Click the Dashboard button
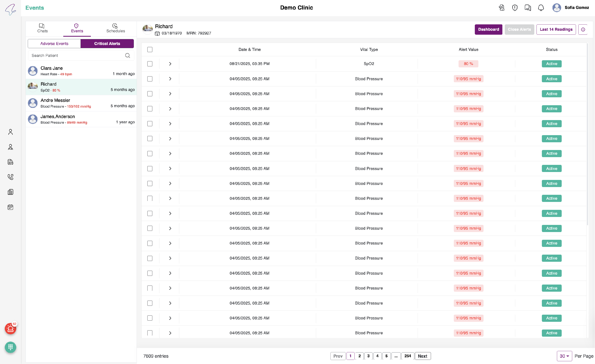 pos(488,30)
